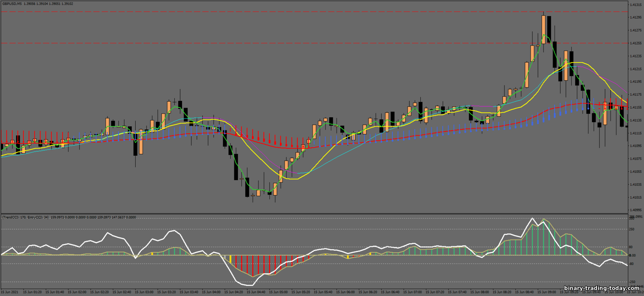
Task: Select the upper red dashed horizontal line
Action: click(x=314, y=12)
